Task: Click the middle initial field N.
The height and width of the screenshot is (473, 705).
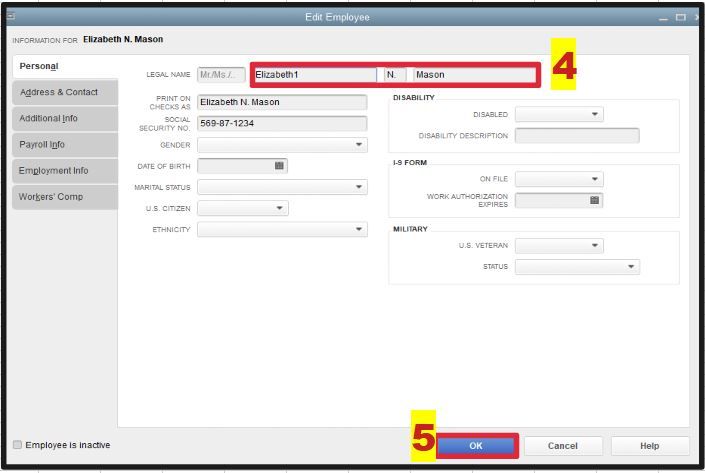Action: pyautogui.click(x=395, y=75)
